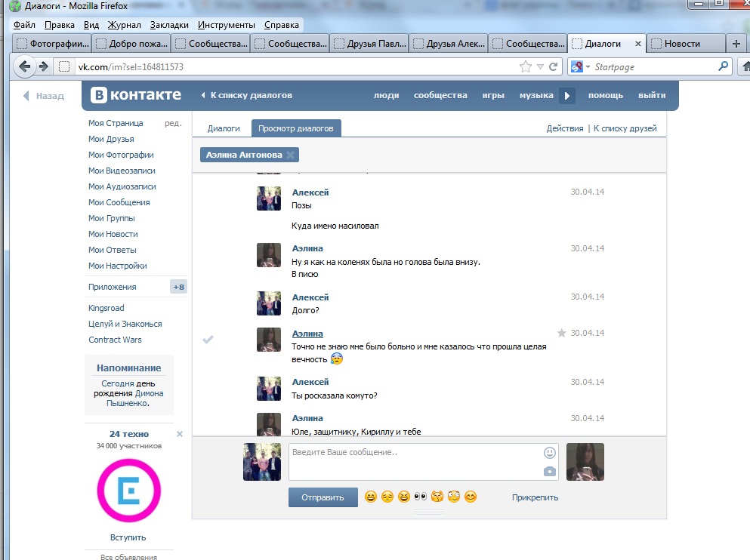Open your own avatar beside input field
The width and height of the screenshot is (750, 560).
(x=262, y=462)
